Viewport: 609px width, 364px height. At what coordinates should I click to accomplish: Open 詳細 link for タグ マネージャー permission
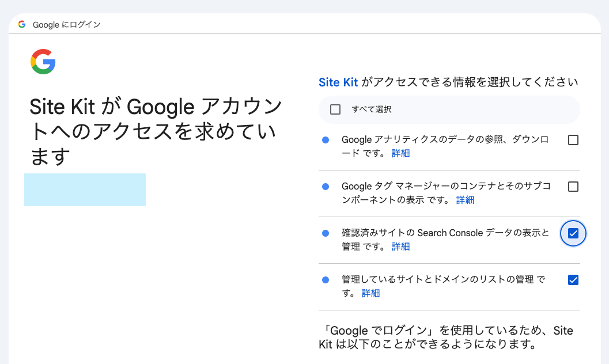click(x=465, y=200)
